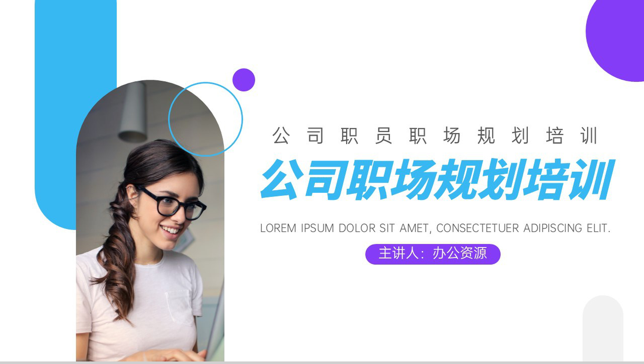Click 办公资源 text inside the purple pill

pyautogui.click(x=460, y=254)
